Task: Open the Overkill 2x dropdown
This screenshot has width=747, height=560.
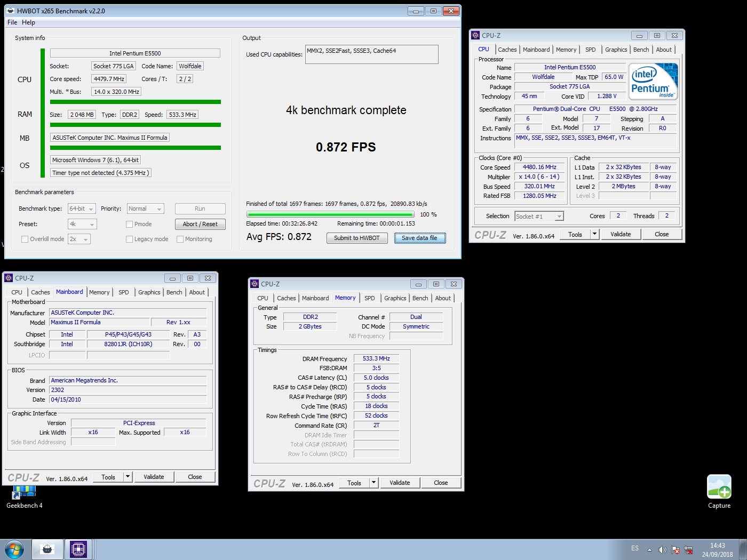Action: [79, 239]
